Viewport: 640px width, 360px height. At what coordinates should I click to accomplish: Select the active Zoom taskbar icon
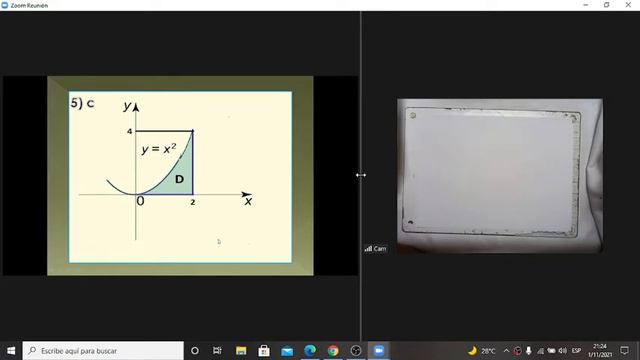pyautogui.click(x=379, y=351)
